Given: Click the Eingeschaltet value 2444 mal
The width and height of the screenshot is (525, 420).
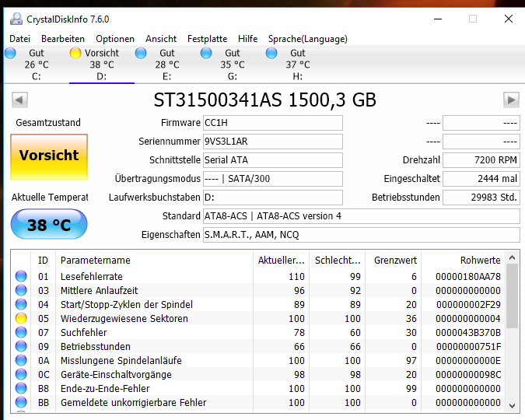Looking at the screenshot, I should (x=481, y=179).
